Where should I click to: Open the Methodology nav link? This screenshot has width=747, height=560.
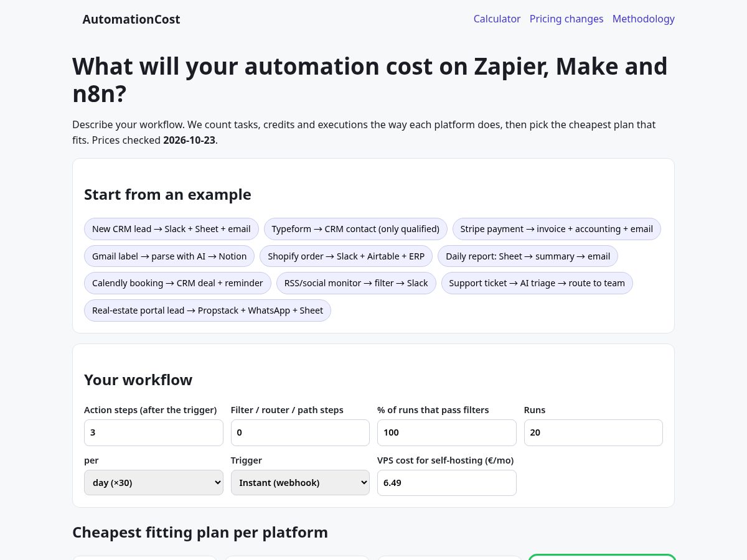point(644,19)
